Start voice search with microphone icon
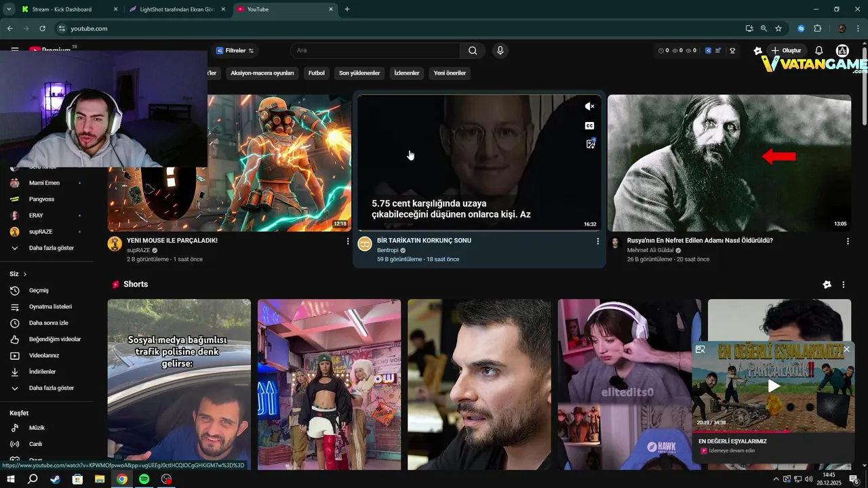Image resolution: width=868 pixels, height=488 pixels. pos(500,50)
